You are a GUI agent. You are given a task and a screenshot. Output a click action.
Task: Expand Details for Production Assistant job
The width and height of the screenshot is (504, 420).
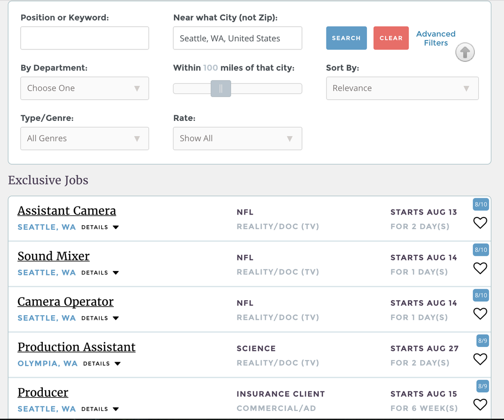(x=102, y=364)
